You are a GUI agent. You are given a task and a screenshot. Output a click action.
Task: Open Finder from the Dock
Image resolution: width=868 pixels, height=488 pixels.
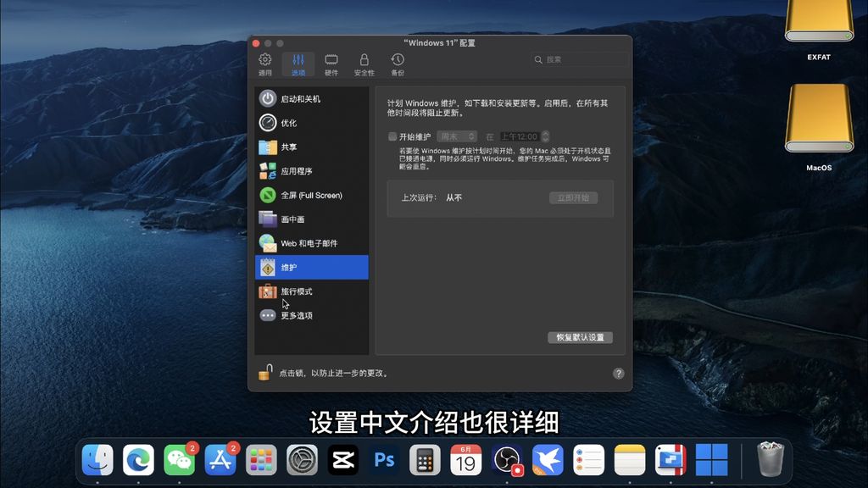pyautogui.click(x=97, y=460)
